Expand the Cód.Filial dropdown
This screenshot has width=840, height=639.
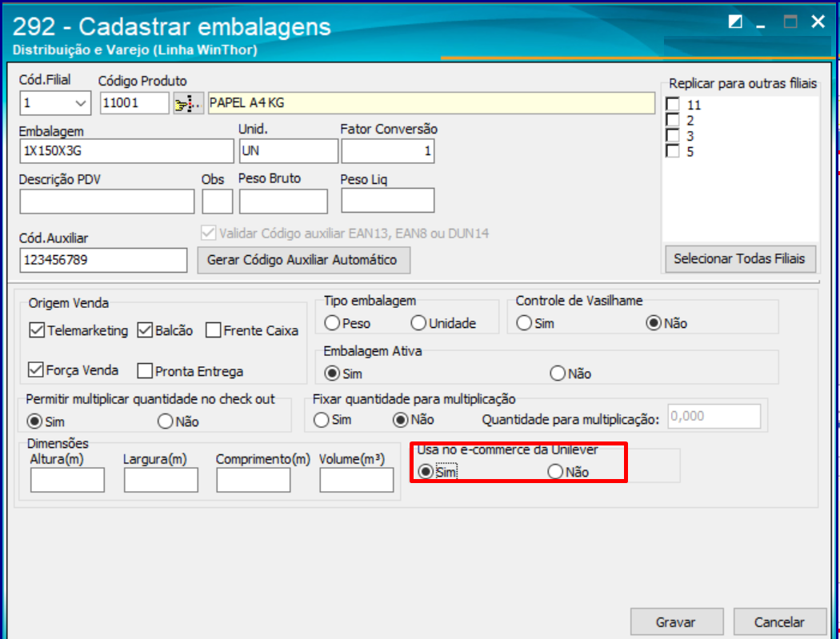[80, 103]
